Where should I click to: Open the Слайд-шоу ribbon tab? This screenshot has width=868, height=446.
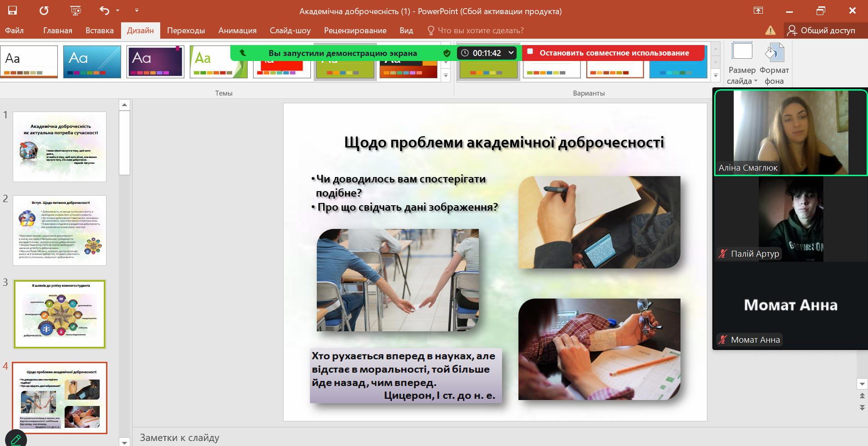pyautogui.click(x=290, y=30)
